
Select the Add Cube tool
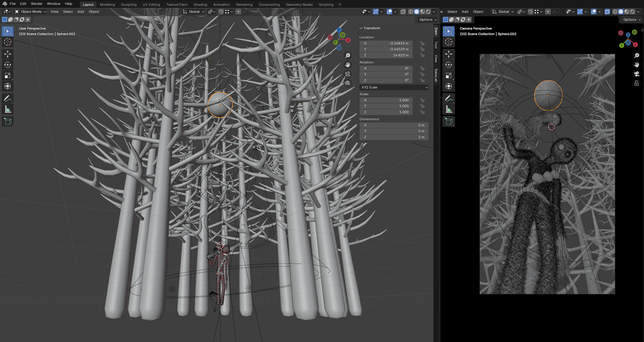tap(8, 122)
